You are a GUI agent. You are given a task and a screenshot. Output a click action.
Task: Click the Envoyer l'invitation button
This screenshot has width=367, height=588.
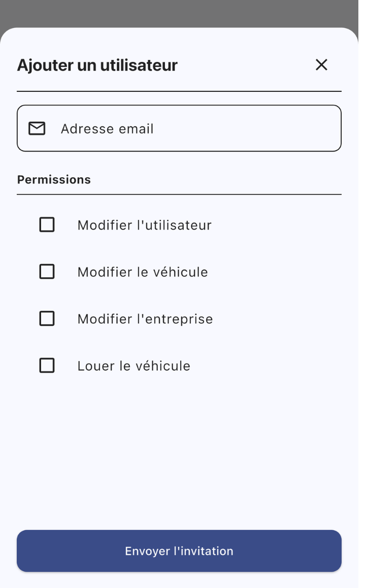pos(179,550)
